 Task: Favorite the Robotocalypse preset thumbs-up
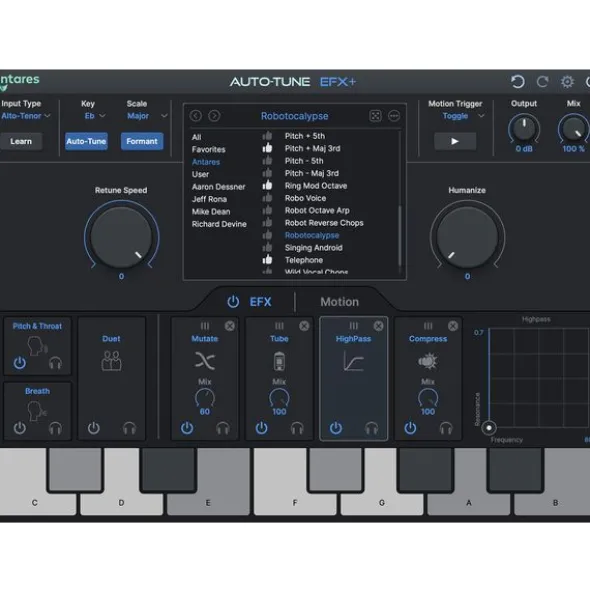267,235
